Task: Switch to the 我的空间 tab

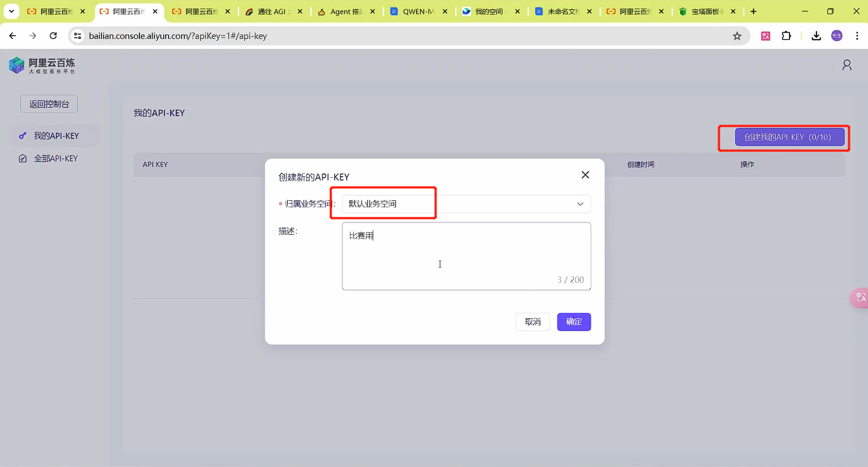Action: click(490, 12)
